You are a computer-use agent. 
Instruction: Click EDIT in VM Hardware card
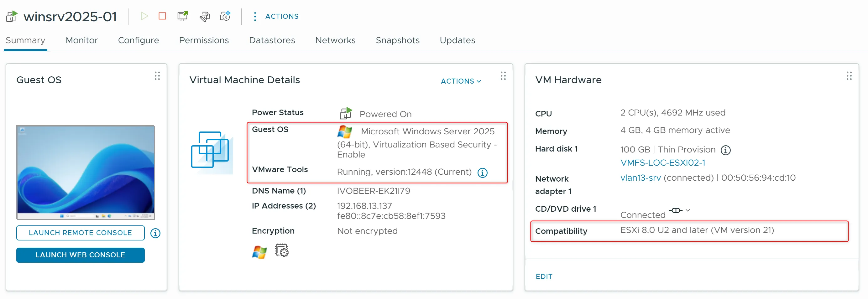[x=544, y=277]
